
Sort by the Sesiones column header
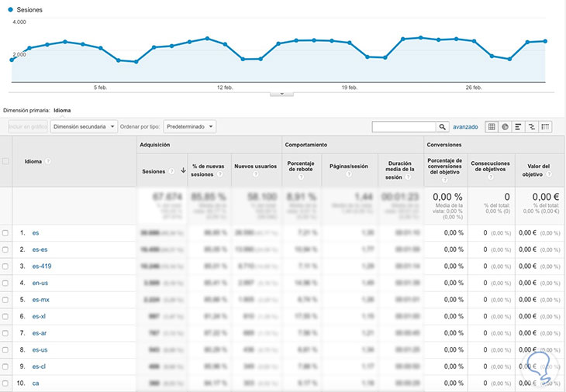pos(154,172)
